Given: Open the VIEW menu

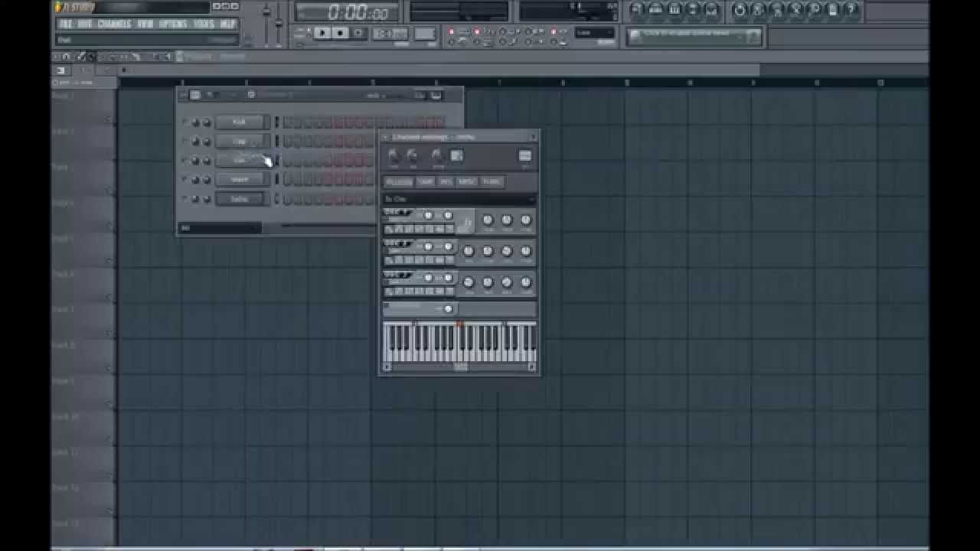Looking at the screenshot, I should [145, 24].
